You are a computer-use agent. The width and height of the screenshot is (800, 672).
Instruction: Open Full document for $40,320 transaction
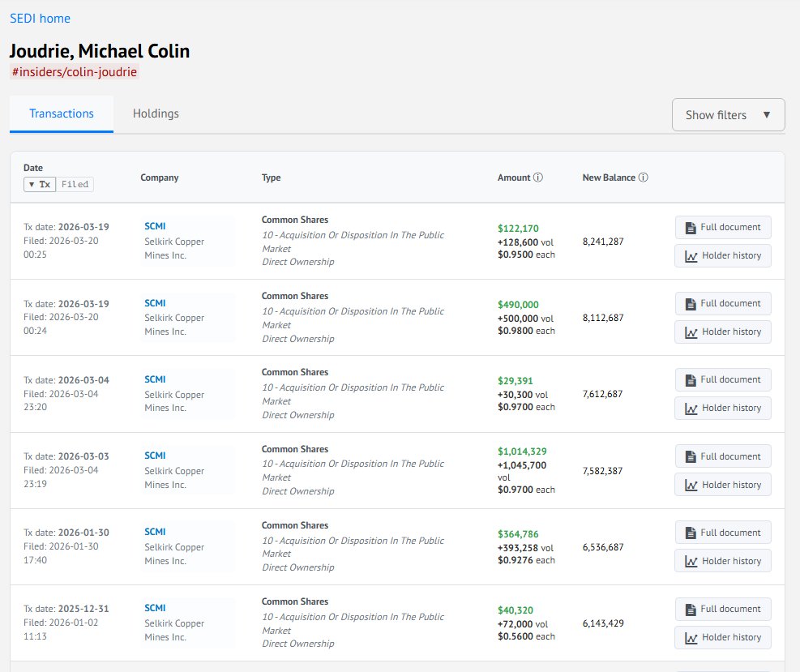[x=722, y=609]
